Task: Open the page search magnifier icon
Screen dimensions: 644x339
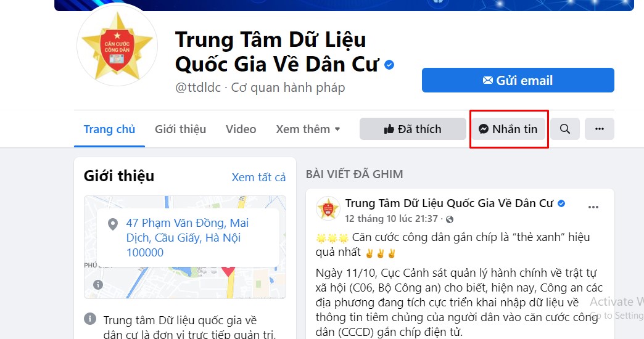Action: click(564, 129)
